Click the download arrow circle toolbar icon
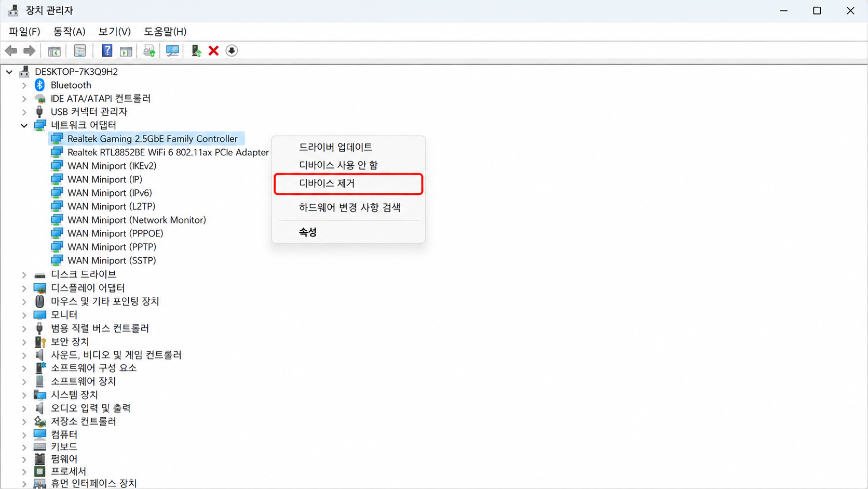This screenshot has width=868, height=489. [x=232, y=50]
